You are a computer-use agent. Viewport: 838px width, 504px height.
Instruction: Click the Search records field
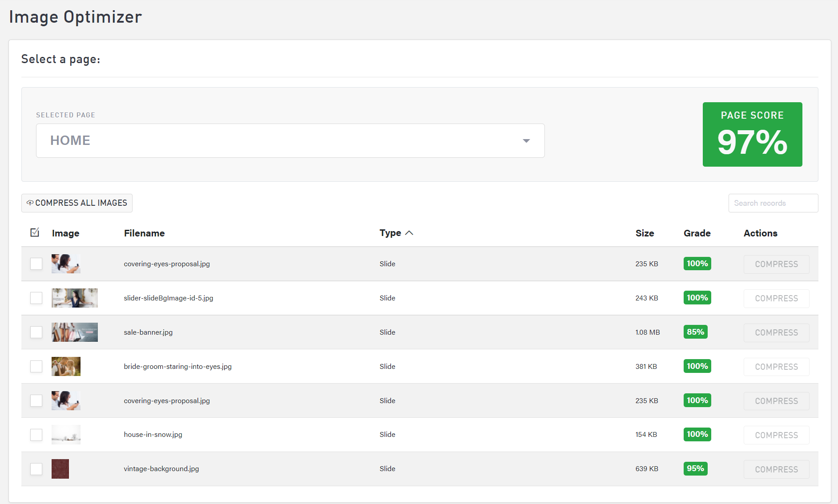click(773, 203)
